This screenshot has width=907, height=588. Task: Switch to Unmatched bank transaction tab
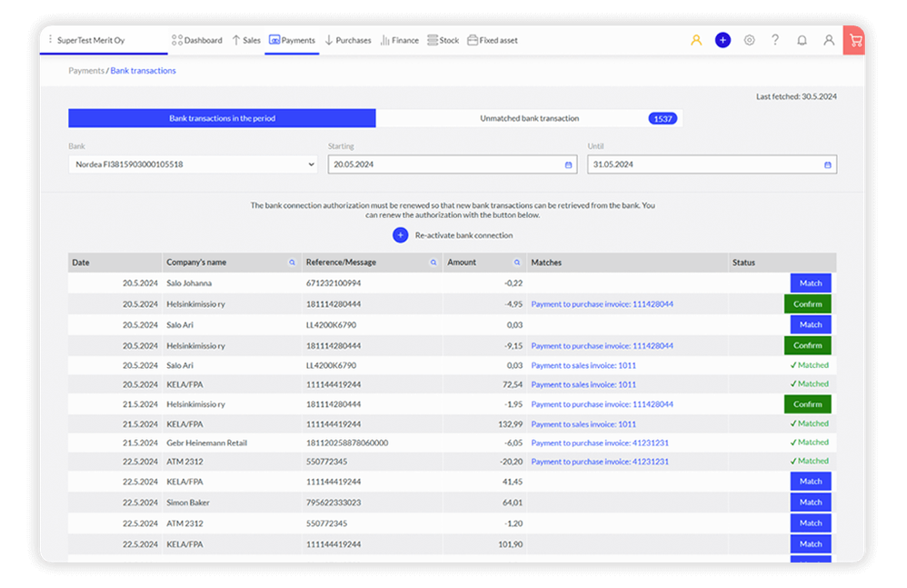coord(529,118)
